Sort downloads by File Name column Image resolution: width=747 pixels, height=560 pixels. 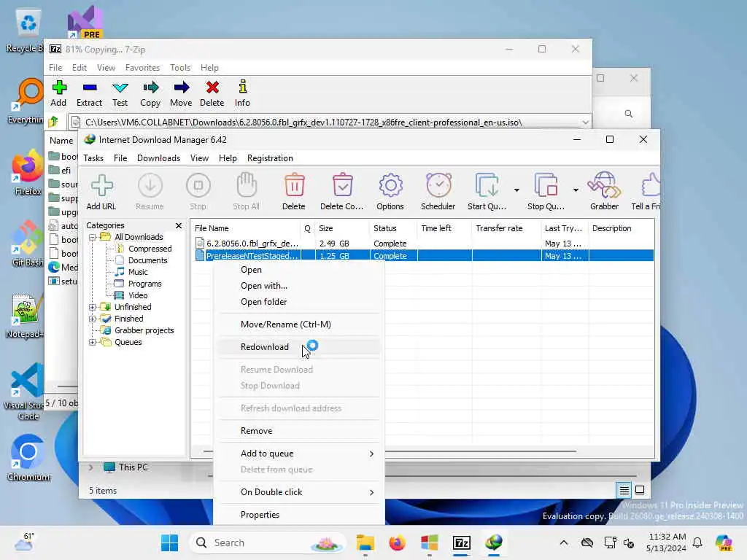pyautogui.click(x=245, y=228)
